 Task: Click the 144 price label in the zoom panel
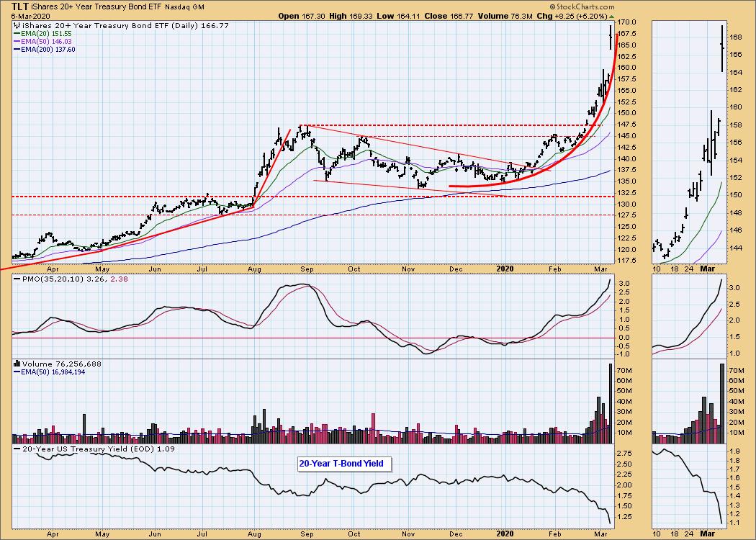(735, 248)
